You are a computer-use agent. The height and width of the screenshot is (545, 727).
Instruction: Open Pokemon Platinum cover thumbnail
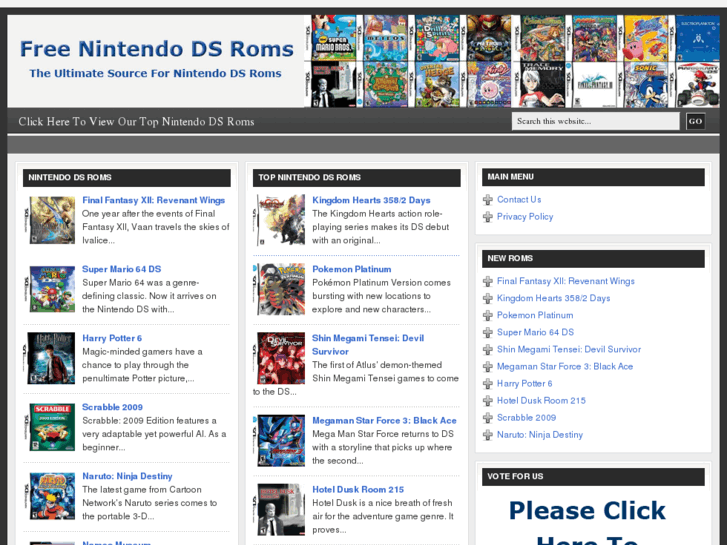[x=280, y=289]
